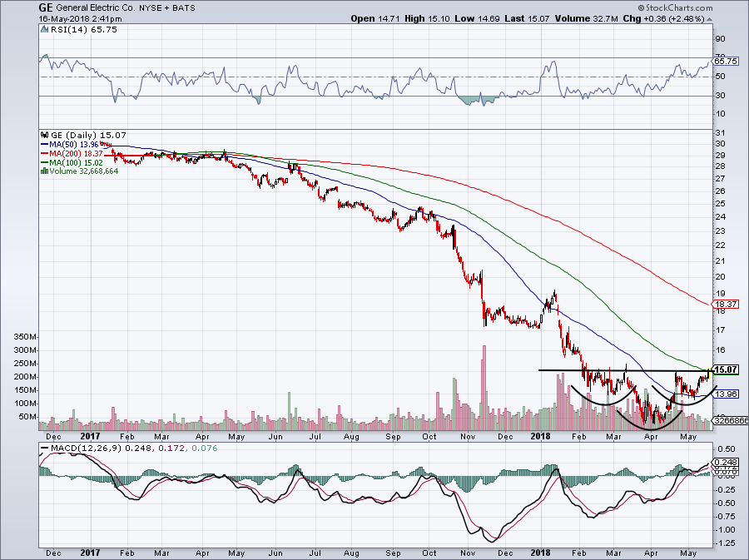Screen dimensions: 749x560
Task: Click the GE ticker symbol in the header
Action: (46, 7)
